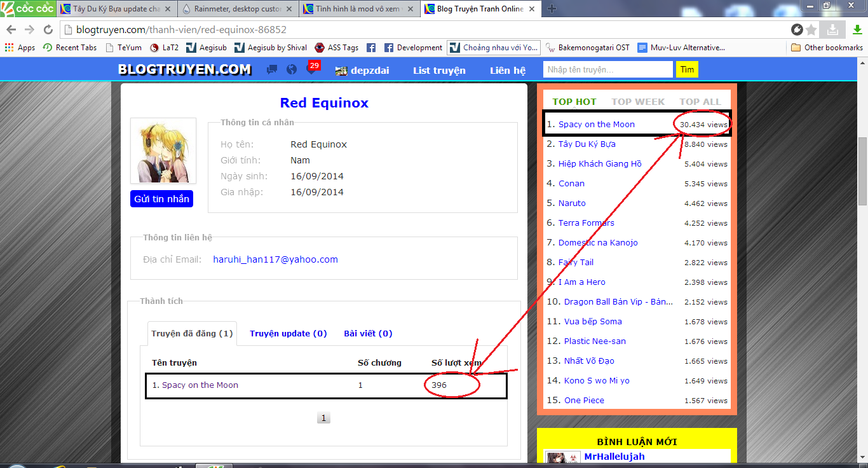The width and height of the screenshot is (868, 468).
Task: Open the depzdai user profile link
Action: click(x=362, y=71)
